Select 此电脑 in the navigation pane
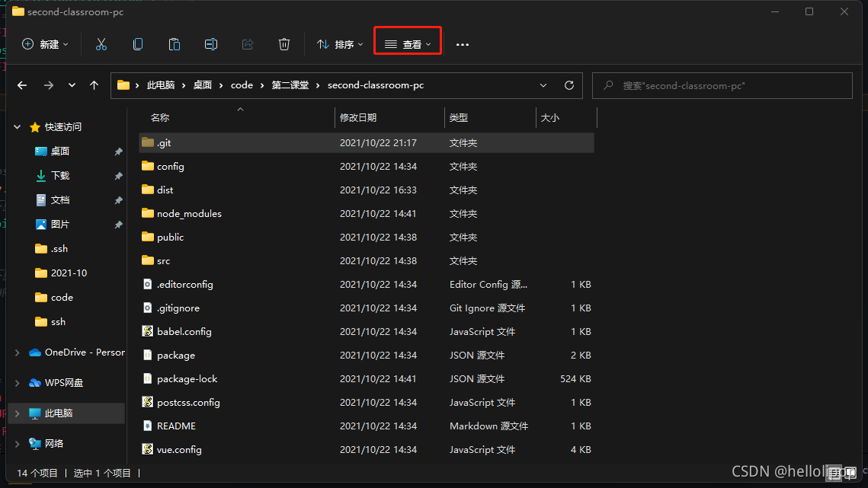868x488 pixels. pos(59,413)
